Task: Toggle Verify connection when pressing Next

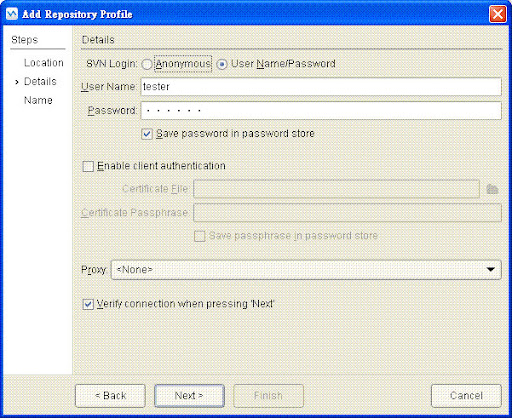Action: [88, 304]
